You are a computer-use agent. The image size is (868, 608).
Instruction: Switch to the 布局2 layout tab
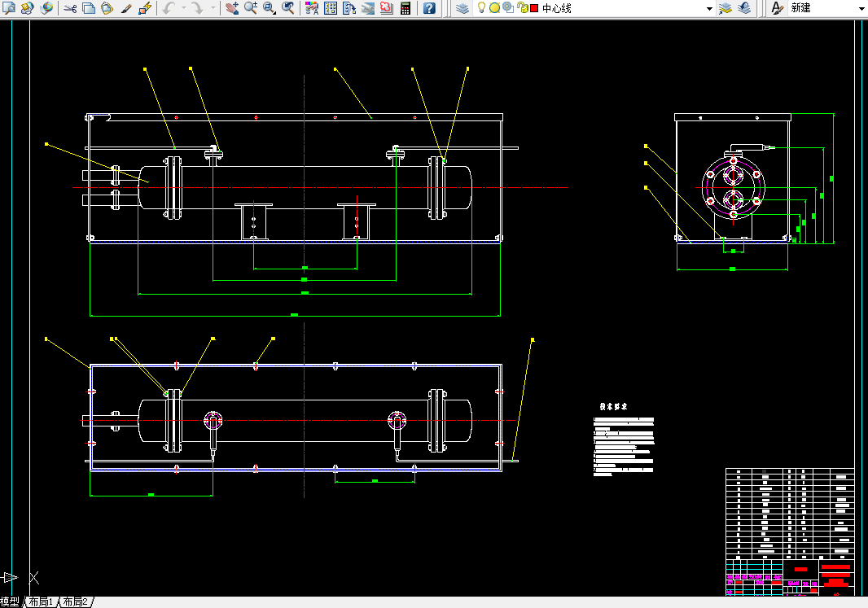(x=75, y=602)
